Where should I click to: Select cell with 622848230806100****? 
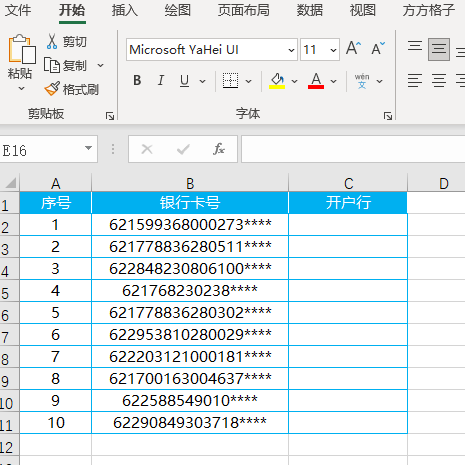(x=190, y=269)
